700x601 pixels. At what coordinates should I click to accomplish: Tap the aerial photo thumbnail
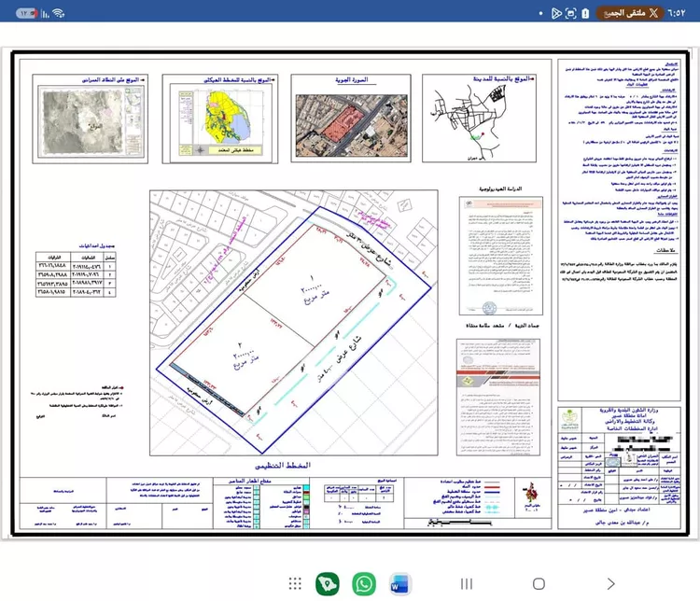pos(351,125)
